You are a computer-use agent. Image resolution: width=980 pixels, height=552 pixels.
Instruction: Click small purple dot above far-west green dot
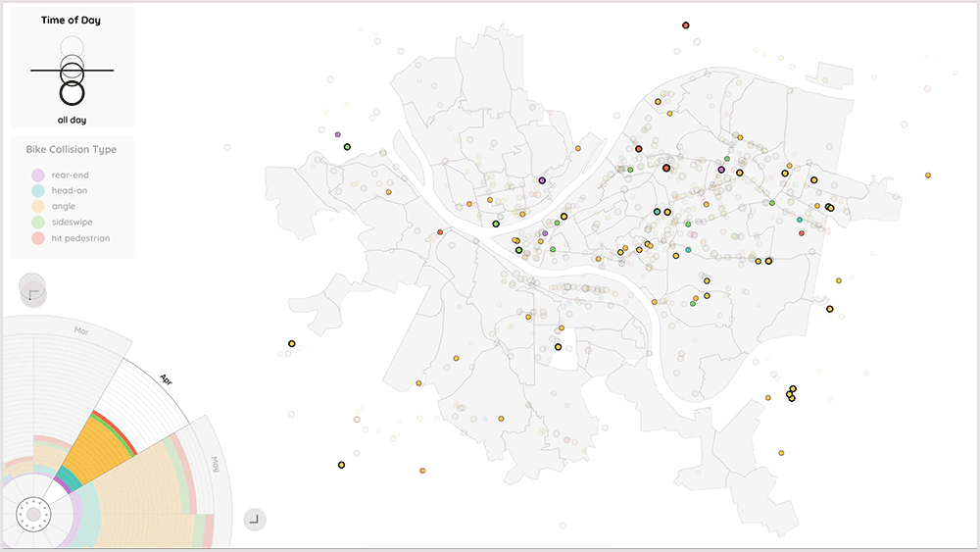(337, 134)
